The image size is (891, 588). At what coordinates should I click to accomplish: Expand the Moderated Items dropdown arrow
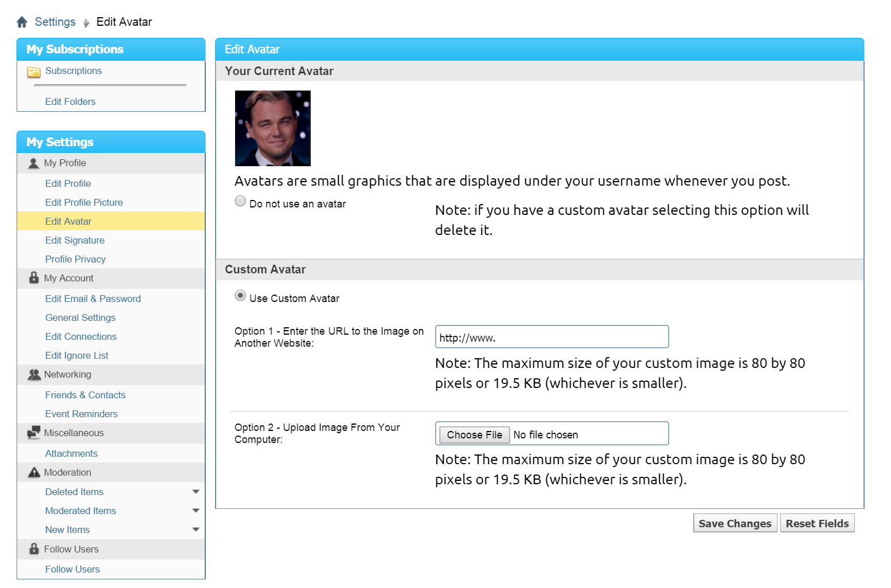point(196,511)
